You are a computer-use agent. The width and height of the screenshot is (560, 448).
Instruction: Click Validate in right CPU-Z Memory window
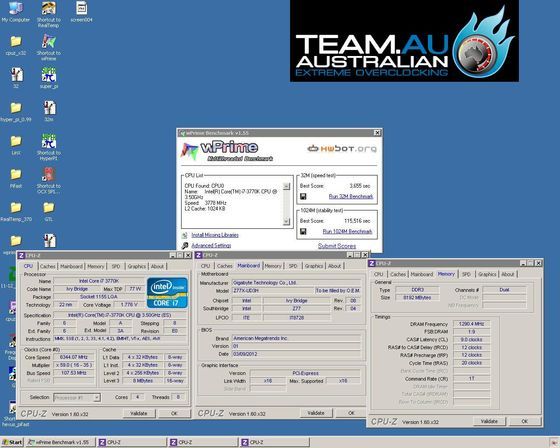pyautogui.click(x=489, y=421)
